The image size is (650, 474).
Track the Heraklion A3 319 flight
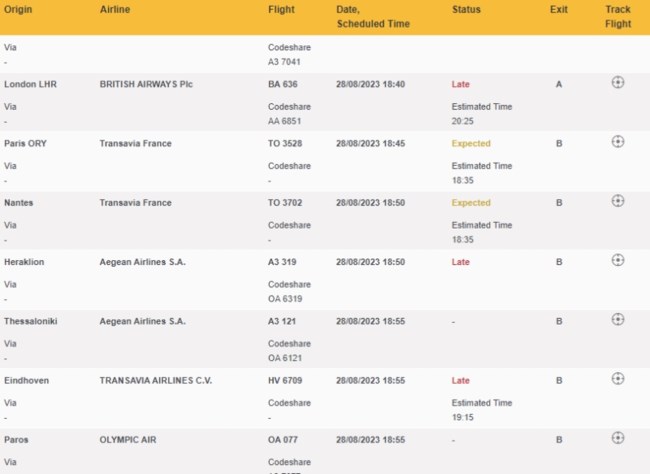[618, 260]
